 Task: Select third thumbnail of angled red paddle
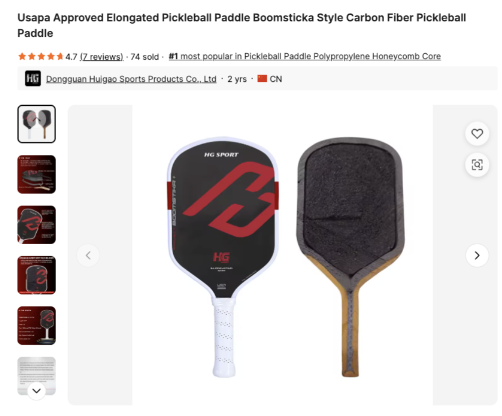37,225
